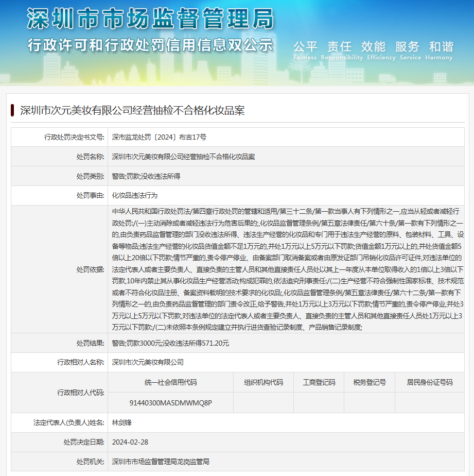
Task: Click the value 警告;罚款;没收违法所得
Action: pyautogui.click(x=146, y=176)
